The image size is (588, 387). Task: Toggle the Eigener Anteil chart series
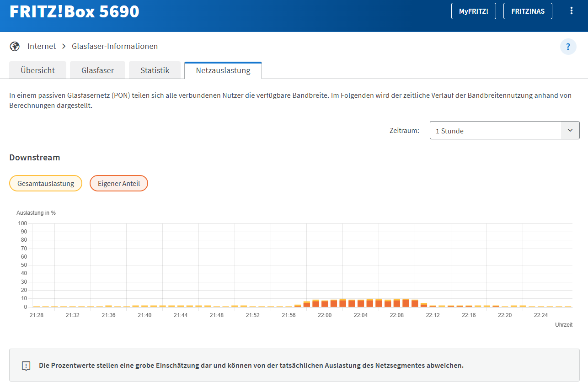[x=119, y=183]
